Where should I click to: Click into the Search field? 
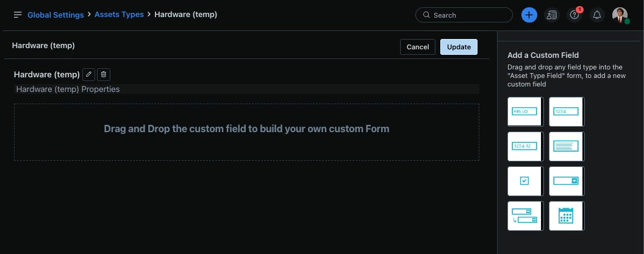(x=464, y=15)
